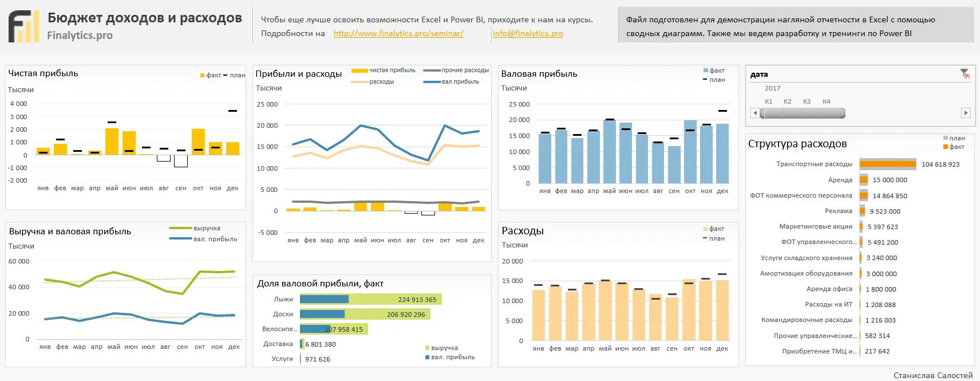The image size is (980, 381).
Task: Select the Валовая прибыль chart title
Action: pyautogui.click(x=539, y=74)
